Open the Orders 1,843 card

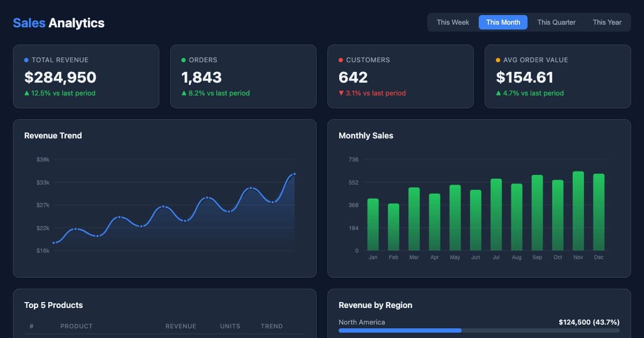click(243, 76)
